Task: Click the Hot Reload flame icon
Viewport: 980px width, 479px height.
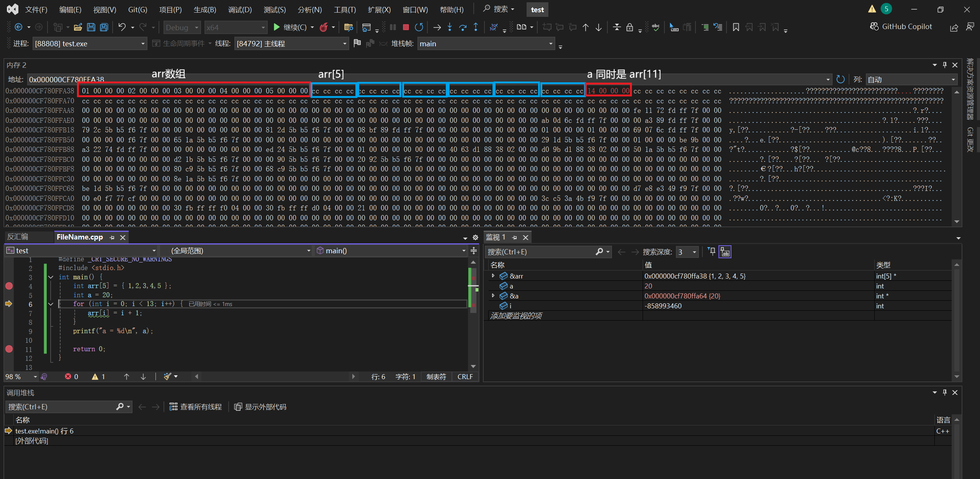Action: tap(324, 27)
